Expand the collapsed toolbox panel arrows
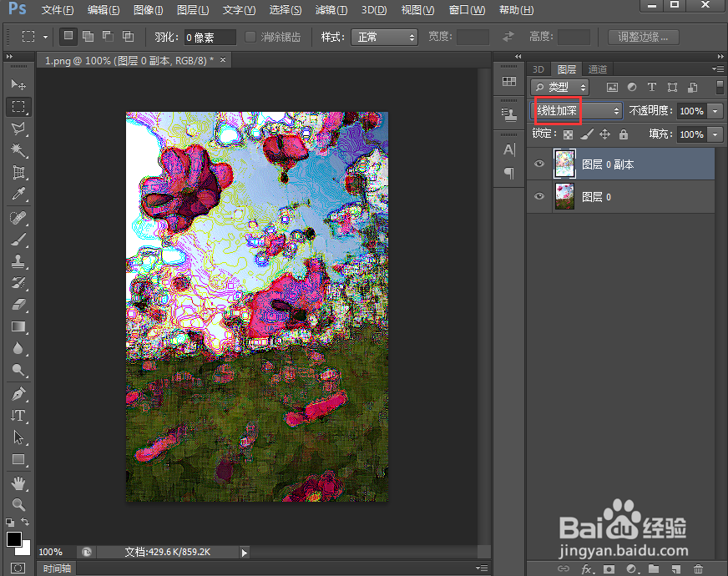728x576 pixels. point(9,56)
